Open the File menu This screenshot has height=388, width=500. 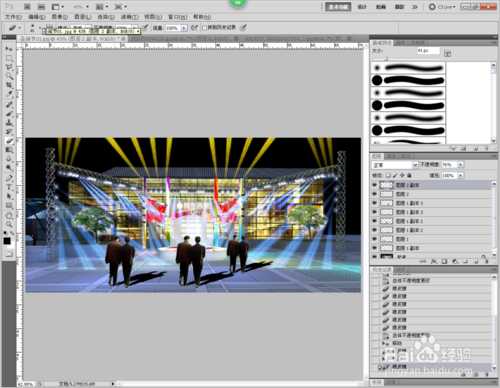[x=14, y=17]
